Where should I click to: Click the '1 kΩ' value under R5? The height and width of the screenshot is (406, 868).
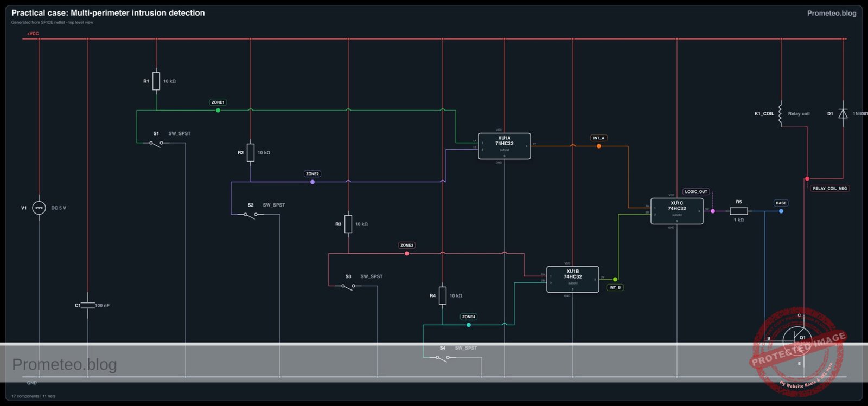(739, 220)
